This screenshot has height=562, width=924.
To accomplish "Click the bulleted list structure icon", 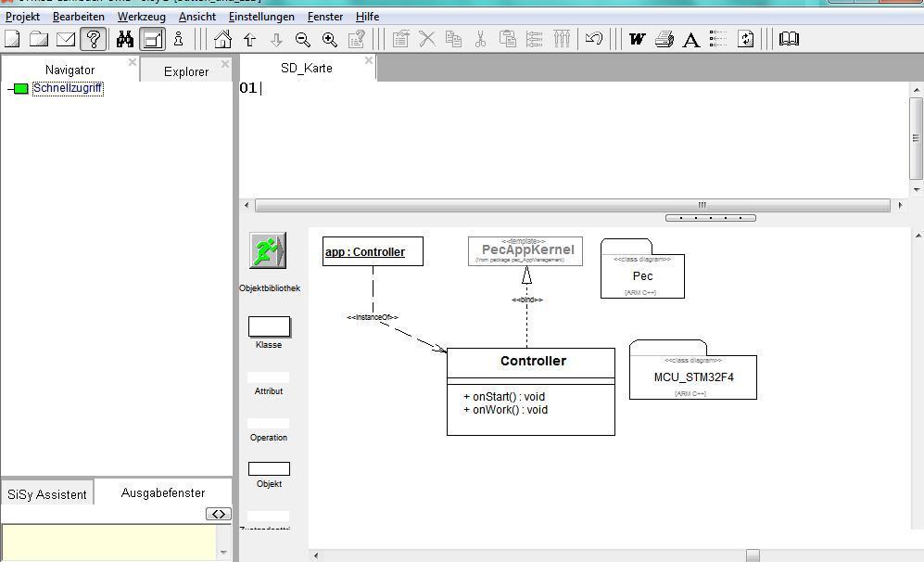I will point(717,40).
